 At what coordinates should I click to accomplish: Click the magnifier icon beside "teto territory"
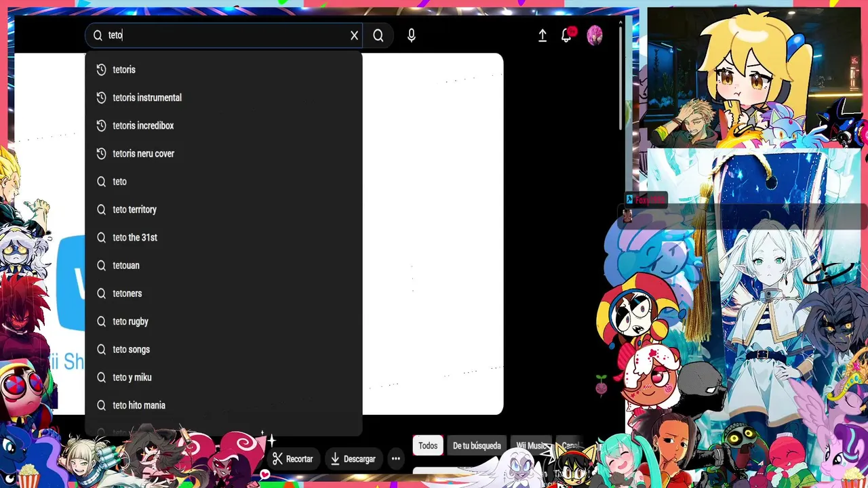tap(101, 209)
